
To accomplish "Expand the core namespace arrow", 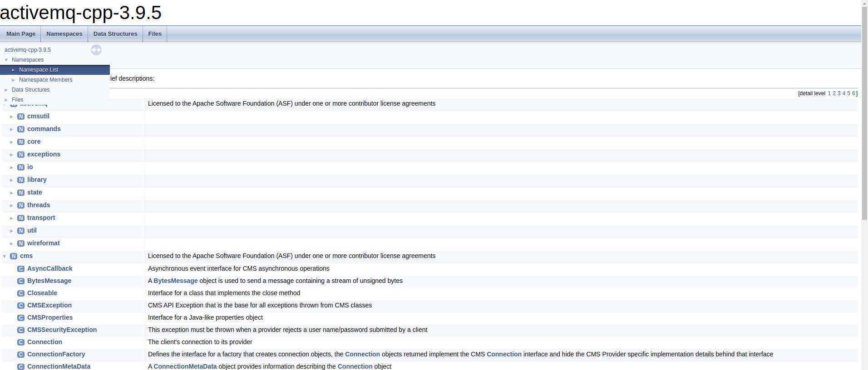I will [x=11, y=142].
